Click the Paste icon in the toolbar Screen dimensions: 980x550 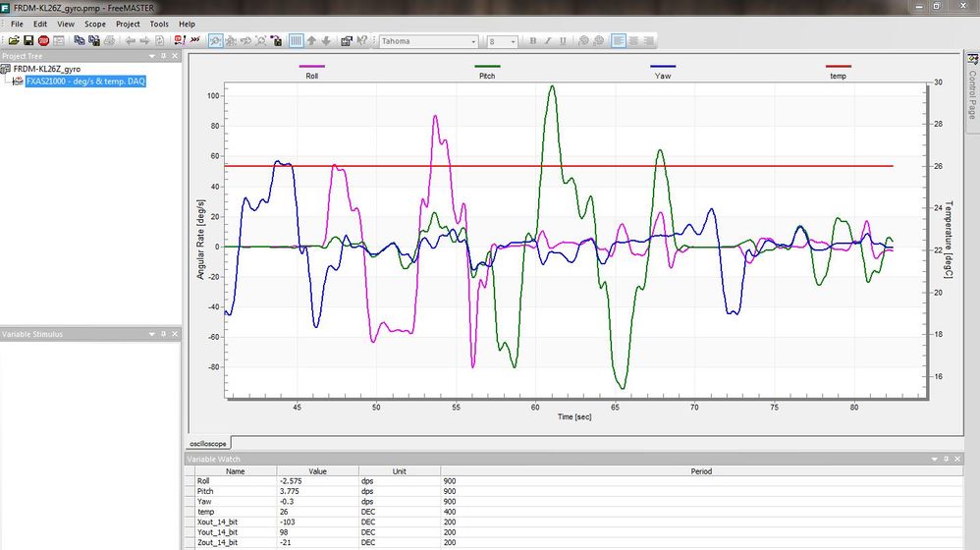[x=94, y=40]
